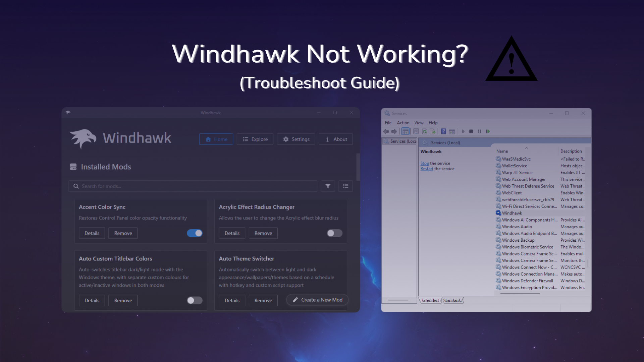Viewport: 644px width, 362px height.
Task: Click the Refresh icon in Services toolbar
Action: 424,131
